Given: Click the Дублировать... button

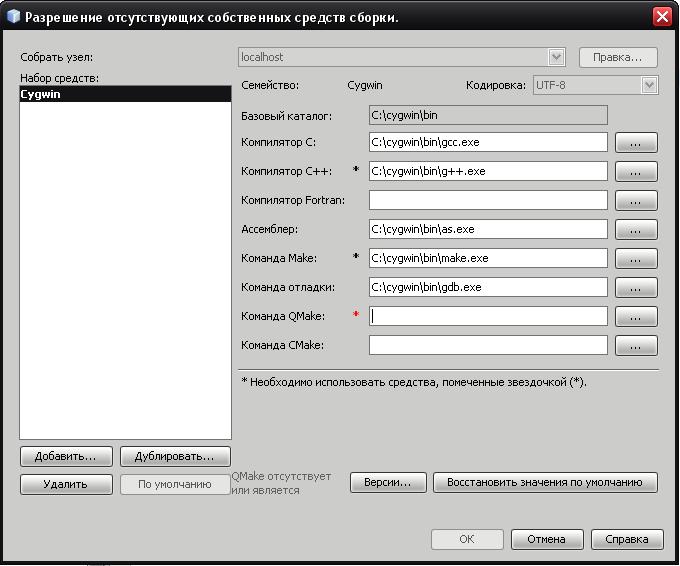Looking at the screenshot, I should [175, 456].
